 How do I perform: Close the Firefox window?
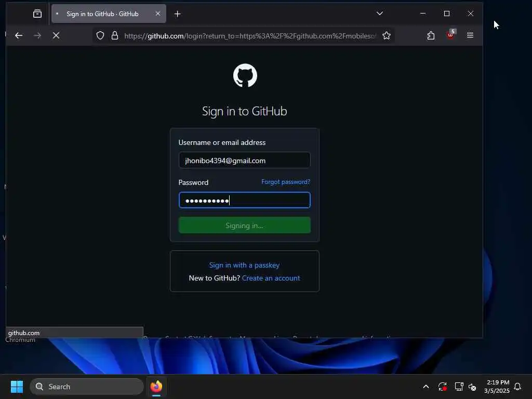pyautogui.click(x=470, y=14)
